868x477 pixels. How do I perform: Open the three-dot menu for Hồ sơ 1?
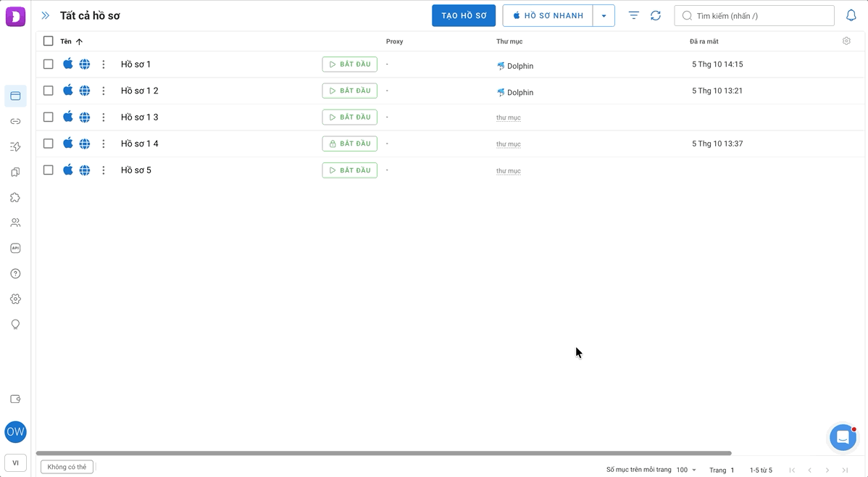coord(104,65)
